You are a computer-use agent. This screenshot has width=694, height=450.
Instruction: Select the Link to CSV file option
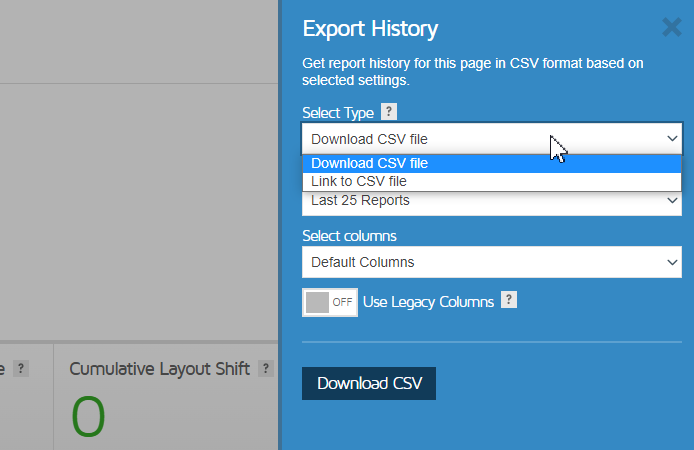click(492, 181)
